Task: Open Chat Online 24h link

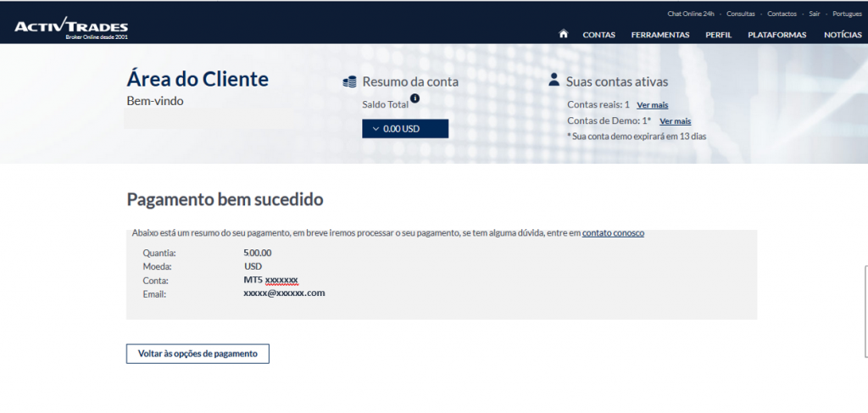Action: click(691, 14)
